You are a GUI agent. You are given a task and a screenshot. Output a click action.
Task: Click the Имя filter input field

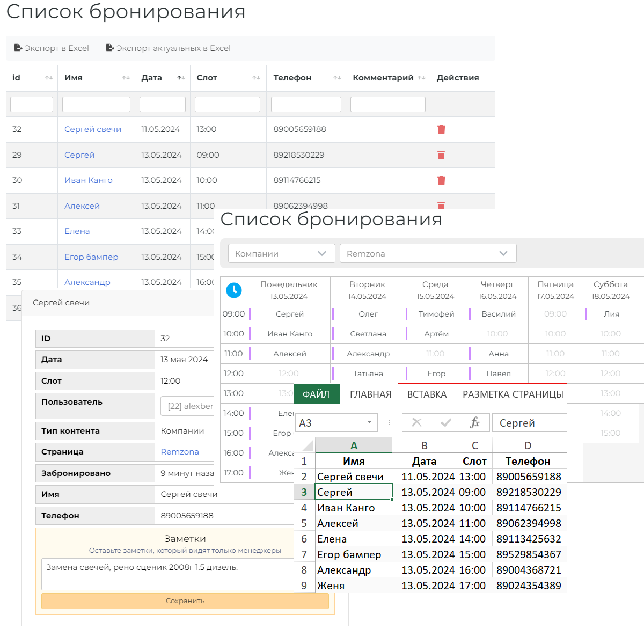[x=96, y=104]
